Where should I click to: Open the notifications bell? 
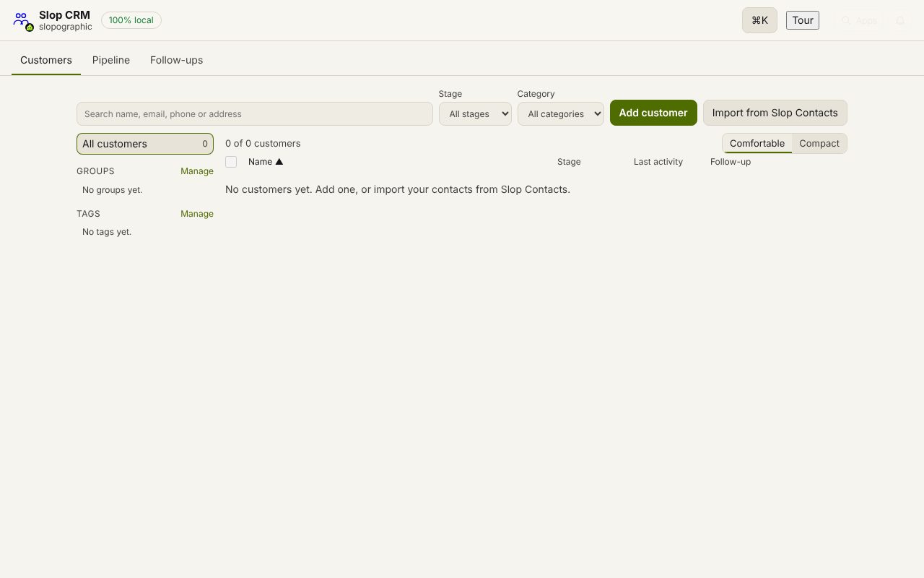pyautogui.click(x=900, y=20)
